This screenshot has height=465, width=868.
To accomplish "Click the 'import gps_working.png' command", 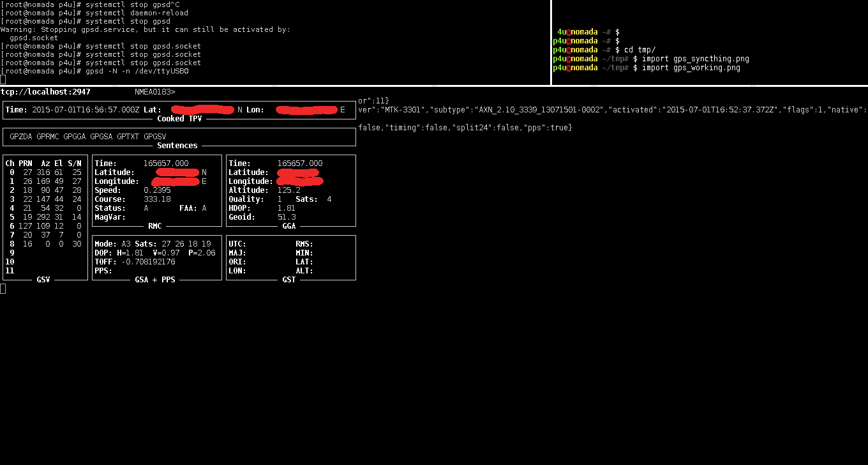I will (691, 68).
